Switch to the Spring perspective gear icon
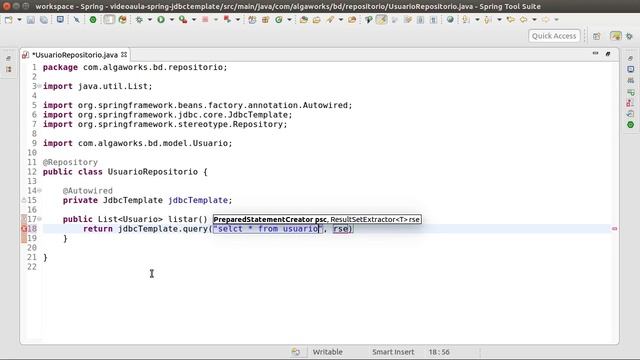This screenshot has width=640, height=360. pos(629,36)
